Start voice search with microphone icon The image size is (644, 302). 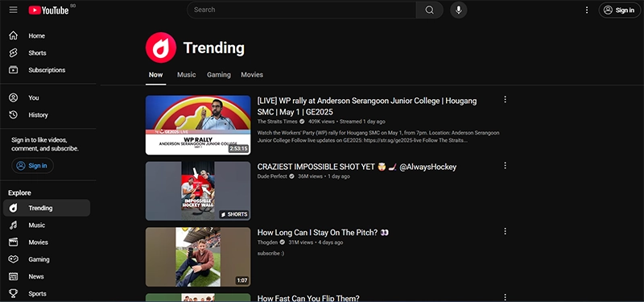tap(458, 10)
